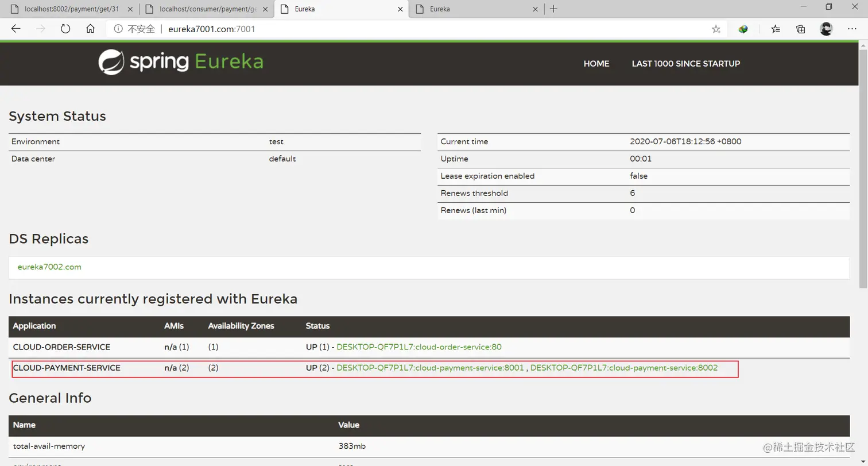This screenshot has width=868, height=466.
Task: Click the Instances currently registered heading
Action: tap(153, 299)
